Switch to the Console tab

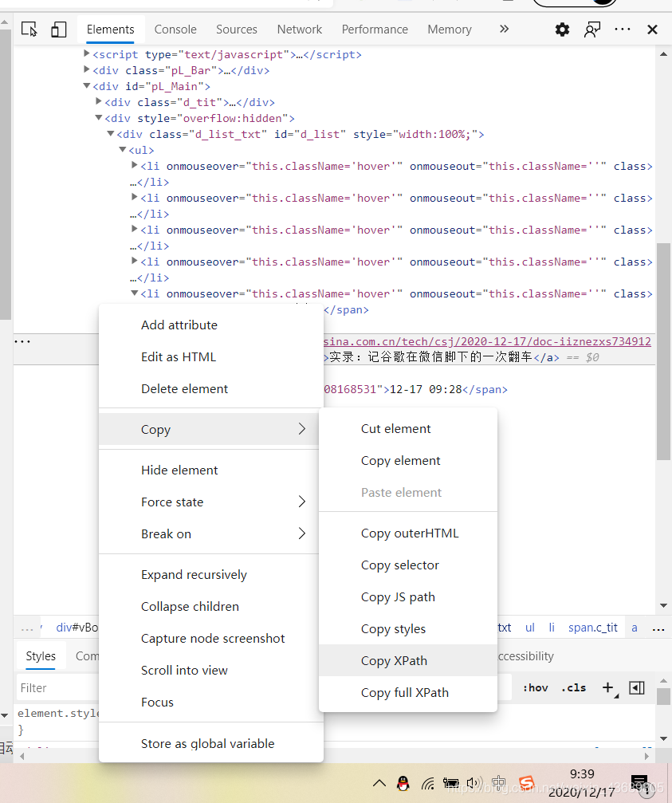click(x=175, y=30)
